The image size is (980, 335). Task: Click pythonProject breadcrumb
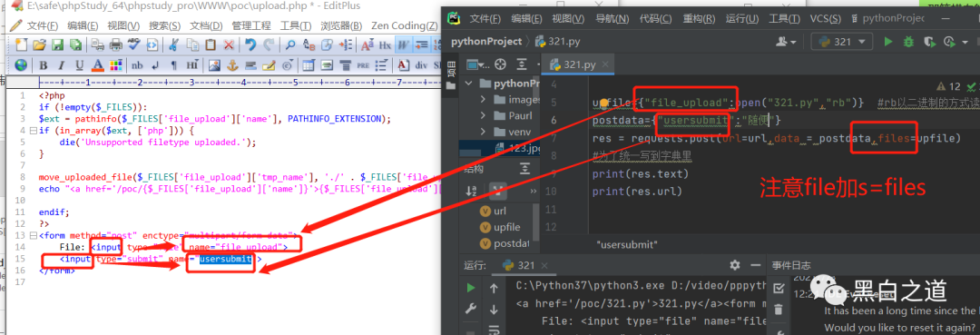coord(486,42)
